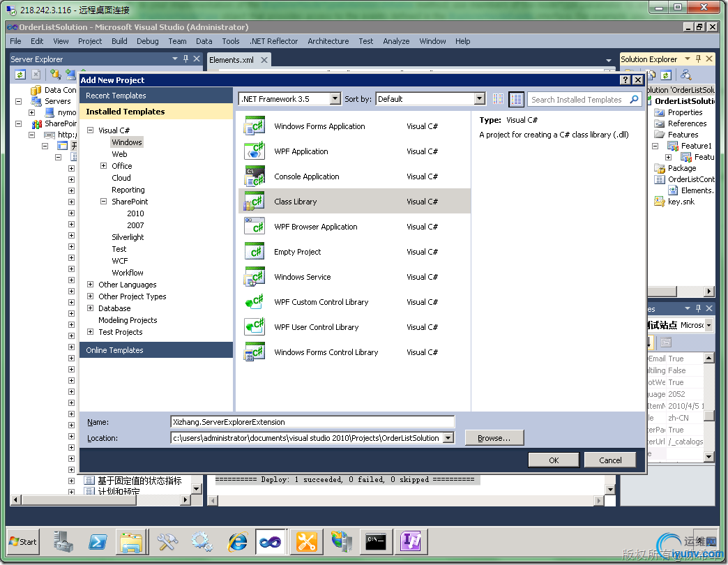The height and width of the screenshot is (565, 728).
Task: Select the Workflow template category
Action: (x=127, y=273)
